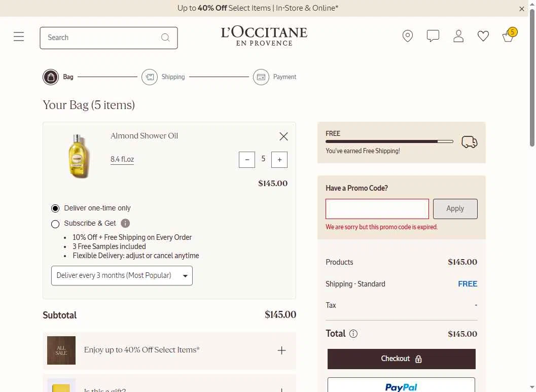This screenshot has width=536, height=392.
Task: Open the shopping bag icon with 5 badge
Action: pyautogui.click(x=509, y=35)
